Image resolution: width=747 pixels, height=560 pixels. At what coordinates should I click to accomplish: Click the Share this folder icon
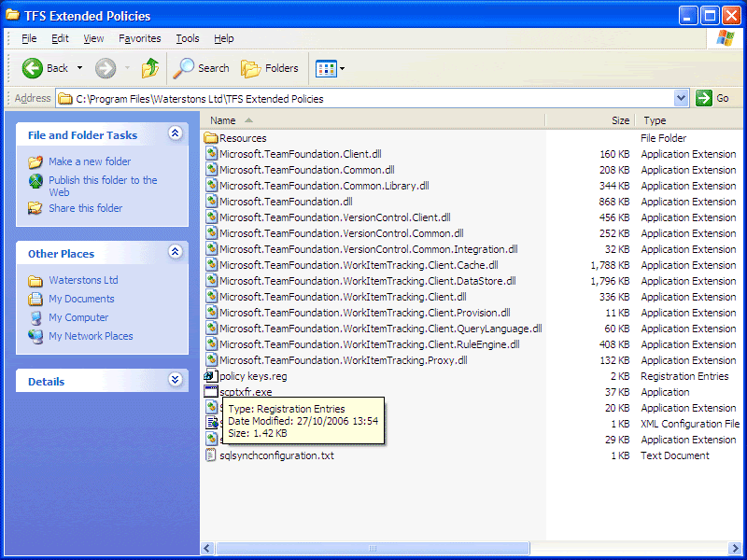click(x=35, y=208)
